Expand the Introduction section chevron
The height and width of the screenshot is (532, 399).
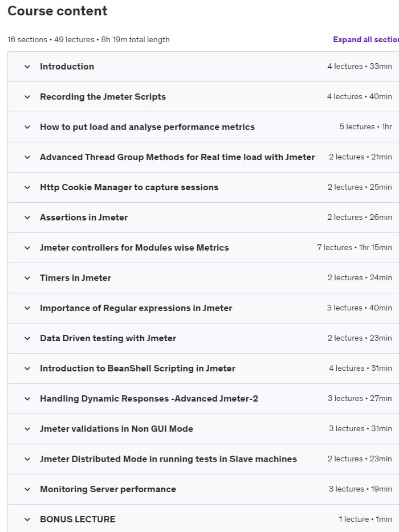(27, 67)
